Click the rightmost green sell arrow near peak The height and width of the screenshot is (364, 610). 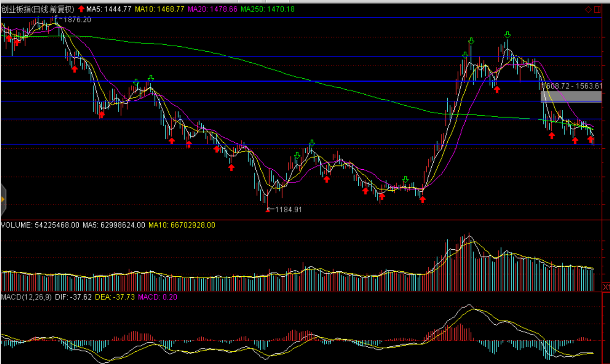(508, 35)
